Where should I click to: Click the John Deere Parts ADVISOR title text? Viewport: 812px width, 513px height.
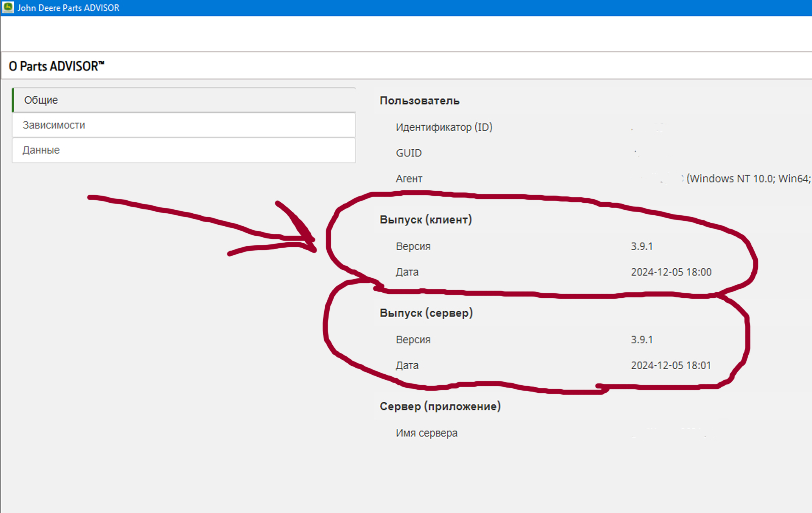68,8
